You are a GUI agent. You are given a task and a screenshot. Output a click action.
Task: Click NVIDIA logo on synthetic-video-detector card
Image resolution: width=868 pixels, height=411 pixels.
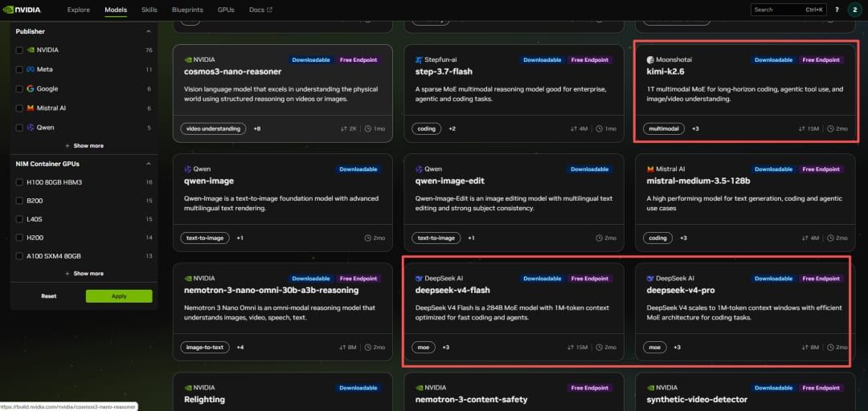tap(650, 389)
